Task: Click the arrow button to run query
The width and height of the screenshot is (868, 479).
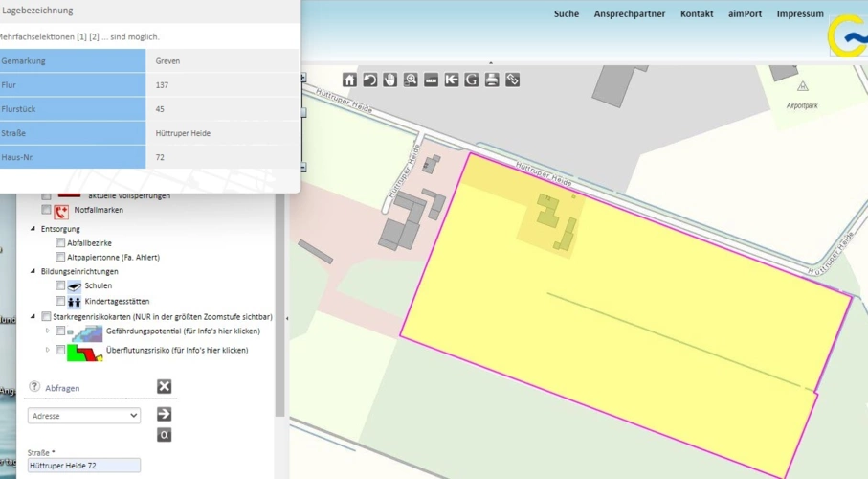Action: (164, 414)
